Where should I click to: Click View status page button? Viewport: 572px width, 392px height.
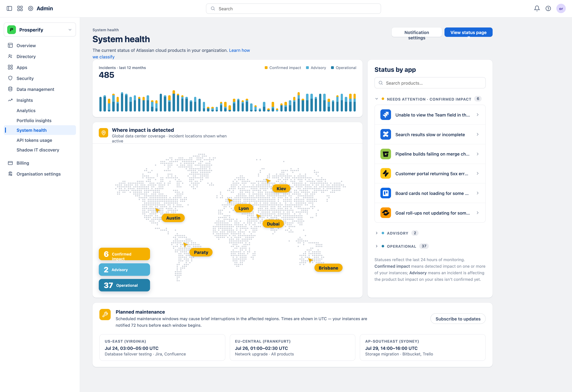[x=468, y=32]
